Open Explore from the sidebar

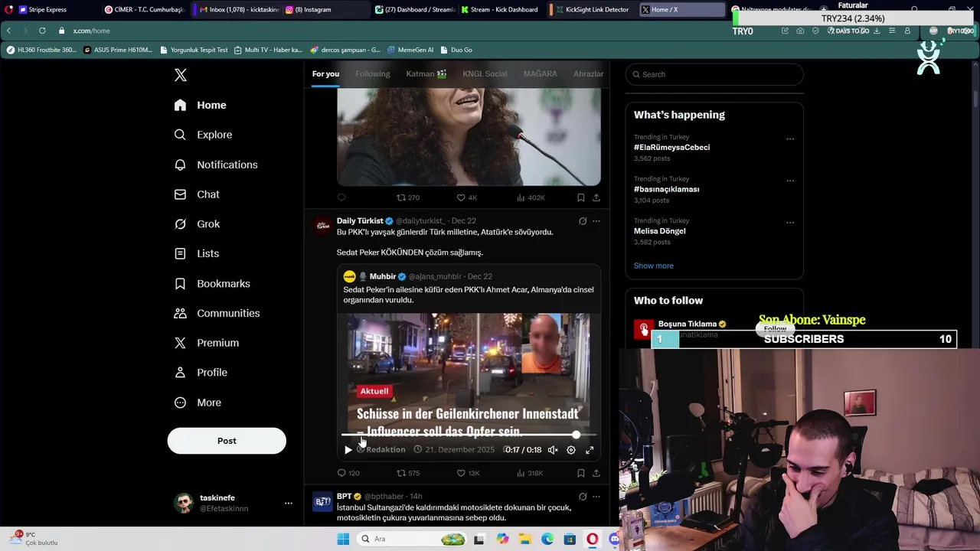204,135
